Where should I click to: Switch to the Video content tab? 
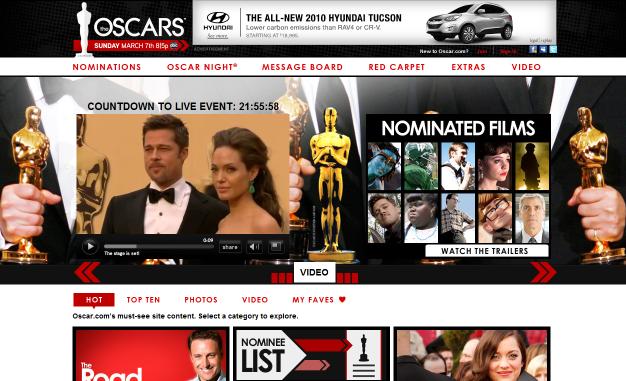tap(255, 300)
